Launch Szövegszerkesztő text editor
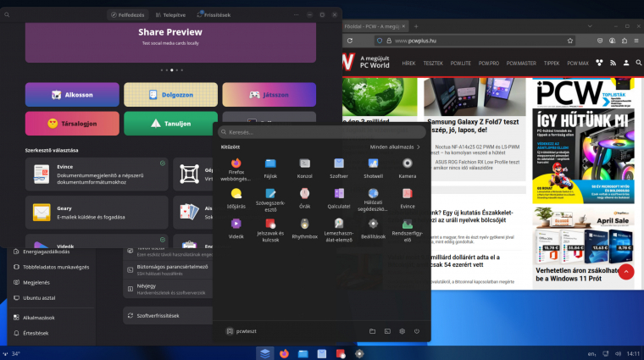Image resolution: width=644 pixels, height=360 pixels. click(270, 200)
